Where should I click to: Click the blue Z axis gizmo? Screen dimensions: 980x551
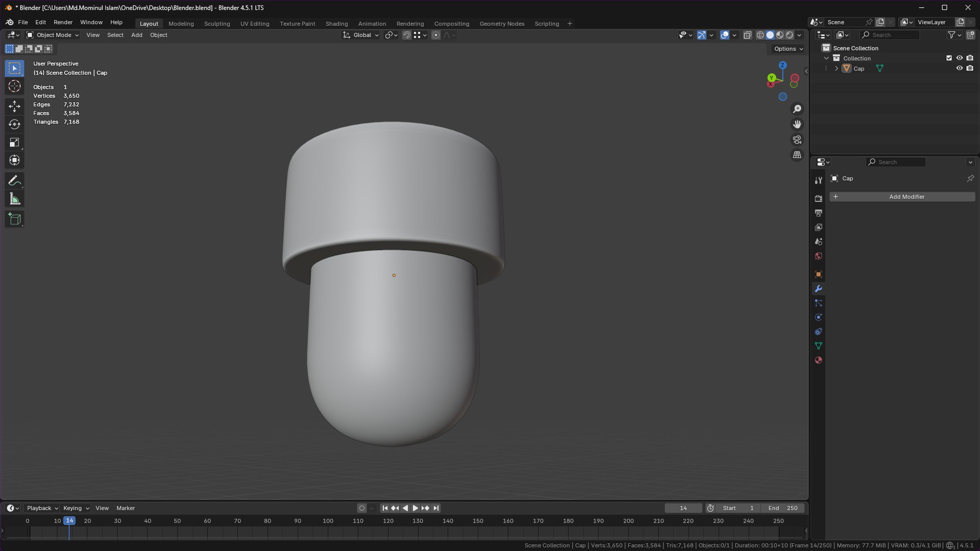pos(782,65)
